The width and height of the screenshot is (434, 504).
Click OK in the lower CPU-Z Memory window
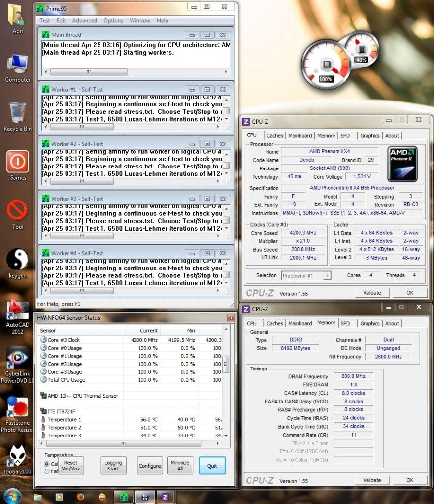(410, 480)
